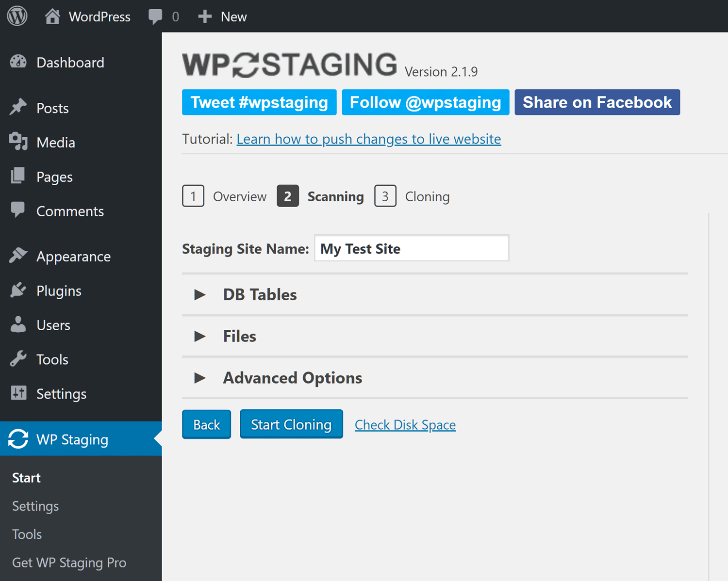The width and height of the screenshot is (728, 581).
Task: Click the Start Cloning button
Action: 291,424
